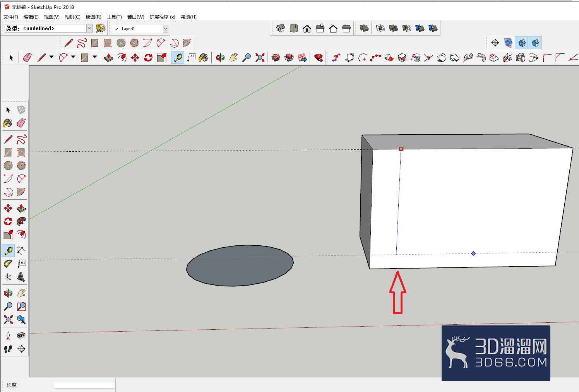Screen dimensions: 579x392
Task: Open the Extension Manager ruby icon
Action: pyautogui.click(x=319, y=58)
